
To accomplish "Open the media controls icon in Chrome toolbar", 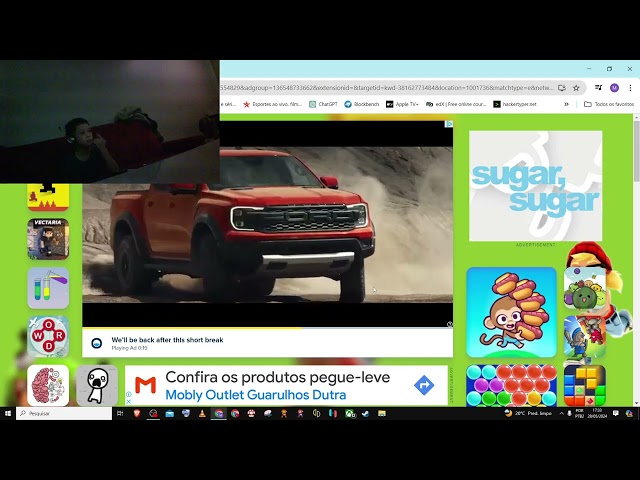I will point(598,88).
